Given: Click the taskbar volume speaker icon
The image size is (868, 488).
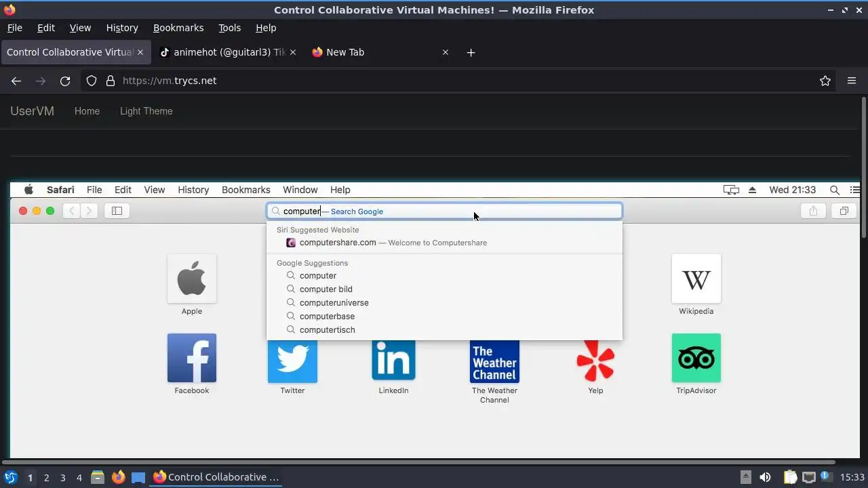Looking at the screenshot, I should [765, 477].
